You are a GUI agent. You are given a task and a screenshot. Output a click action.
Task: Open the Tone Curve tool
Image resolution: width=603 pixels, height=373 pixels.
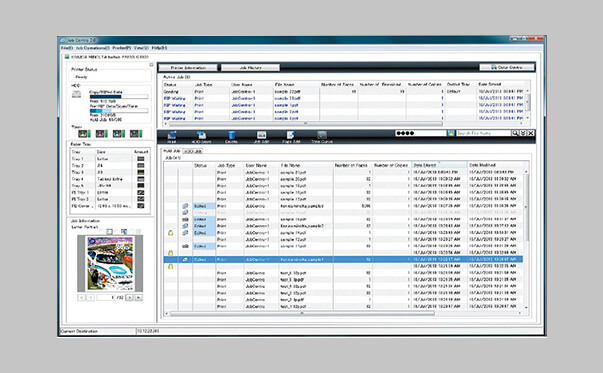pos(322,137)
